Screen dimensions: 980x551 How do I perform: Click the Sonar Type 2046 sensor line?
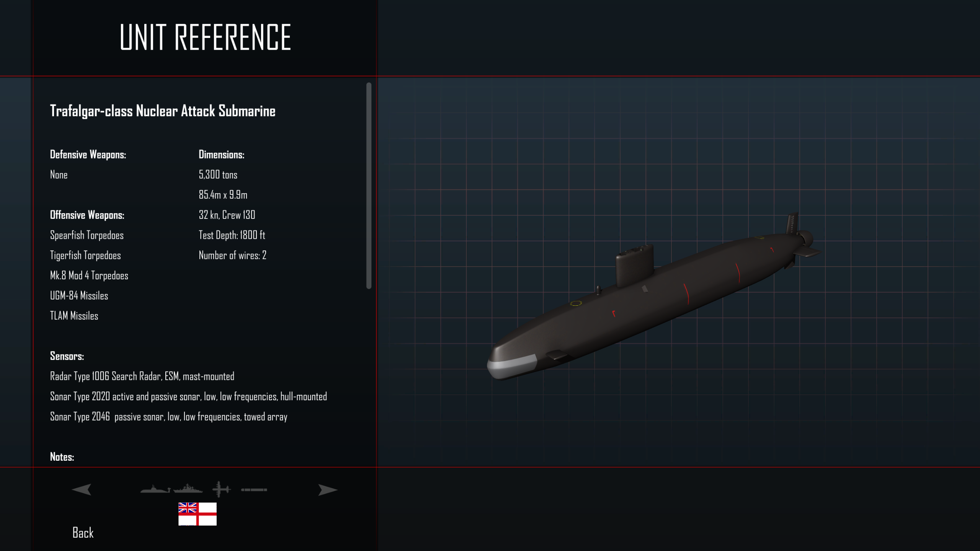(x=169, y=417)
